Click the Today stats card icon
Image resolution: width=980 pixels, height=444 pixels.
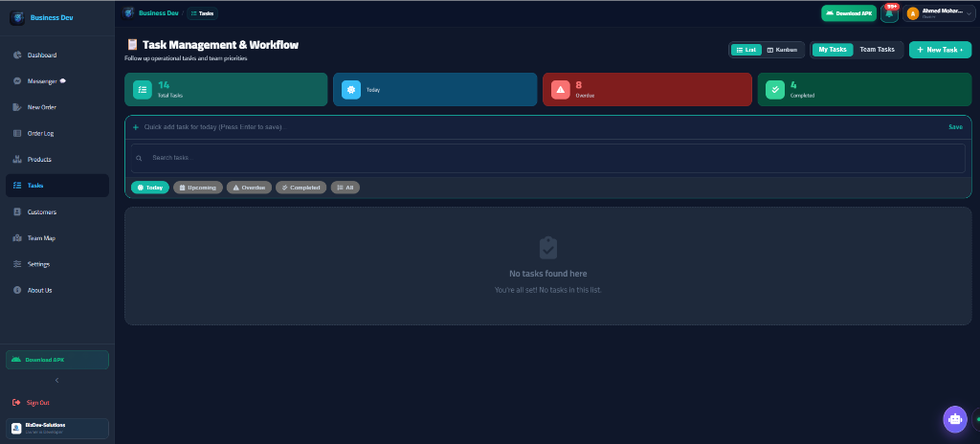tap(351, 90)
